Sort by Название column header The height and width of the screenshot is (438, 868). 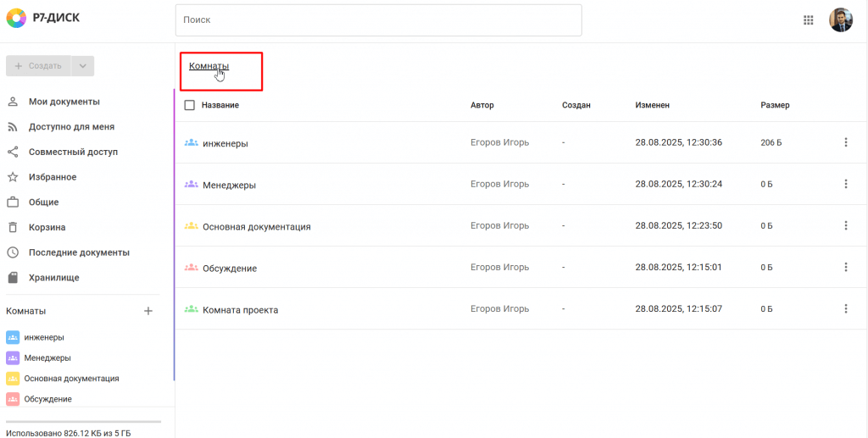tap(220, 105)
